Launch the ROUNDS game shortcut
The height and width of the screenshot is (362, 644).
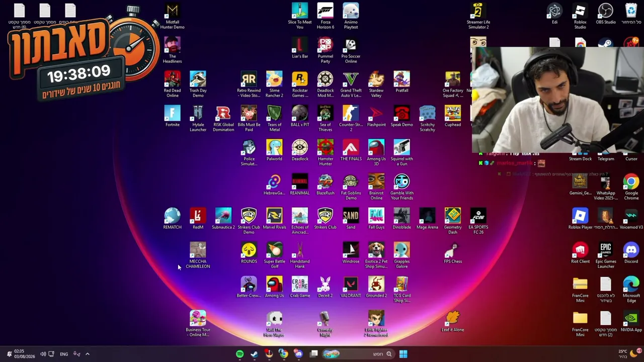pos(249,253)
